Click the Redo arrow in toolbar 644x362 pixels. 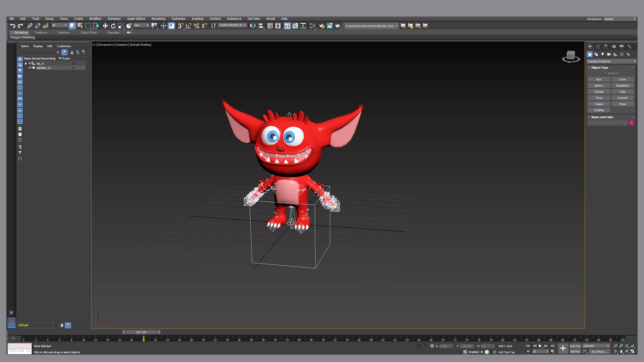click(x=20, y=26)
